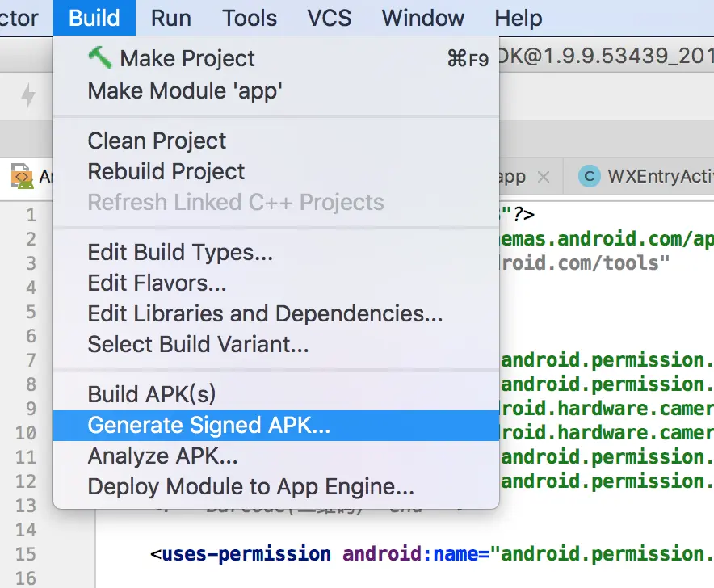Open Edit Libraries and Dependencies
Viewport: 714px width, 588px height.
[x=265, y=313]
